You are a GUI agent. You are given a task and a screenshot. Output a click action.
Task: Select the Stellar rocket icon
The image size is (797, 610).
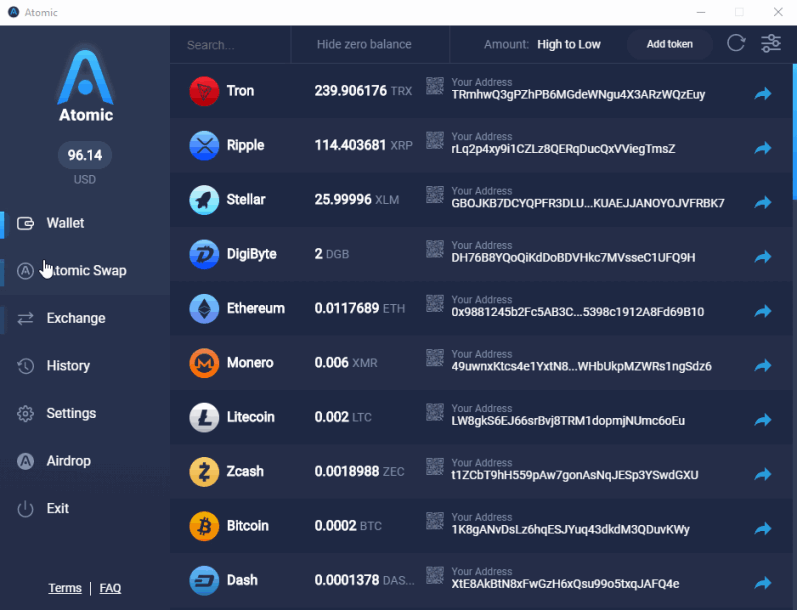(x=204, y=199)
